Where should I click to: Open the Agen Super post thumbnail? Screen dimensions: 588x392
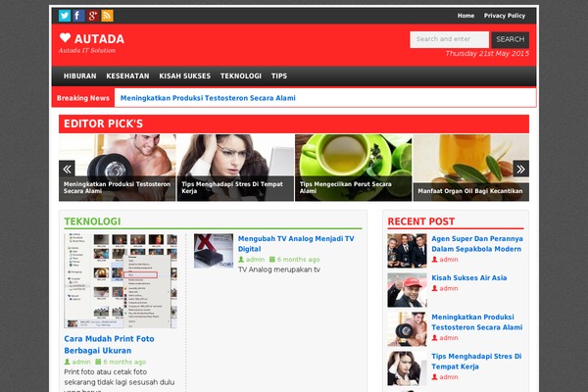pyautogui.click(x=408, y=251)
